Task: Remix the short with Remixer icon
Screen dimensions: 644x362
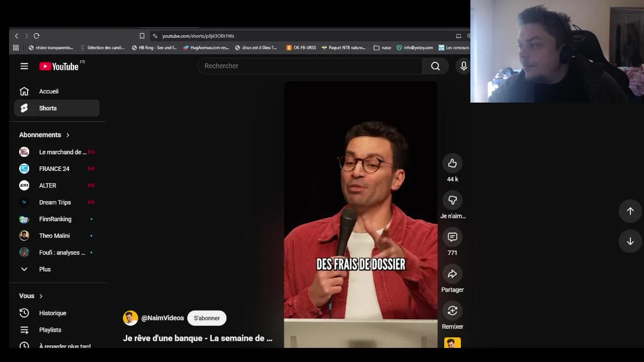Action: coord(452,311)
